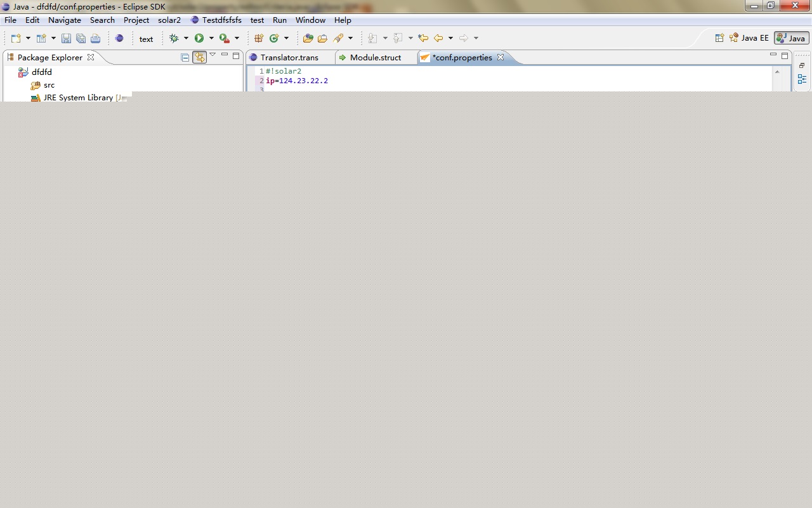Go back with the Back arrow icon
The width and height of the screenshot is (812, 508).
point(438,38)
